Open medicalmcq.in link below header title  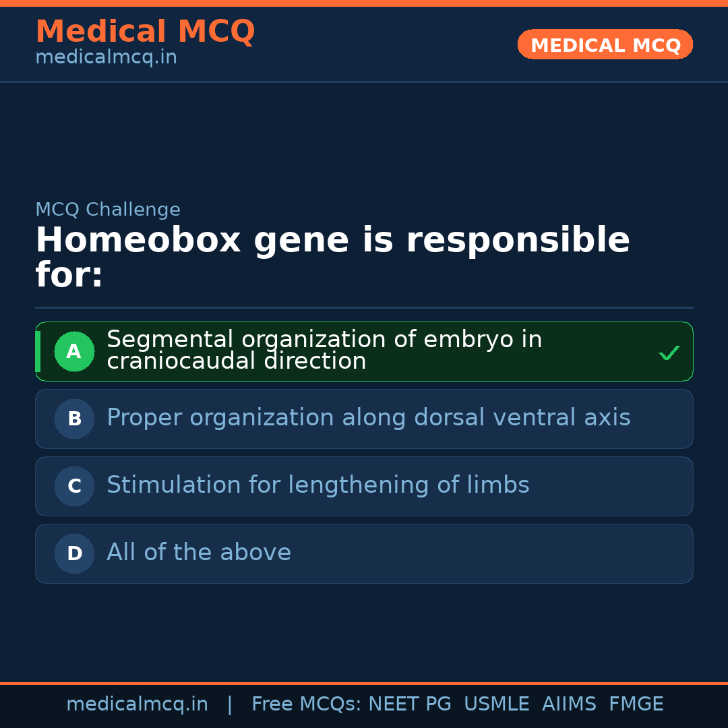(106, 58)
